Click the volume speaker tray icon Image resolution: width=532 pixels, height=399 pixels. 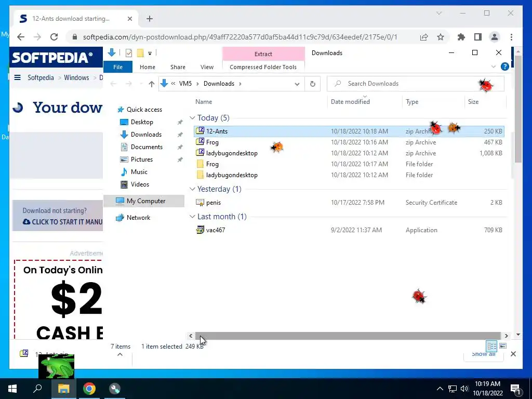pyautogui.click(x=464, y=389)
